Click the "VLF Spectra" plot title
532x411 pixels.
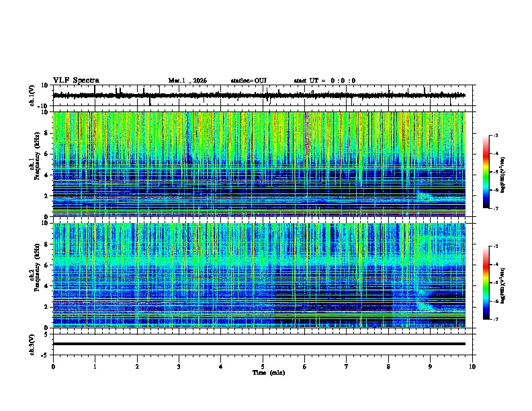click(76, 81)
